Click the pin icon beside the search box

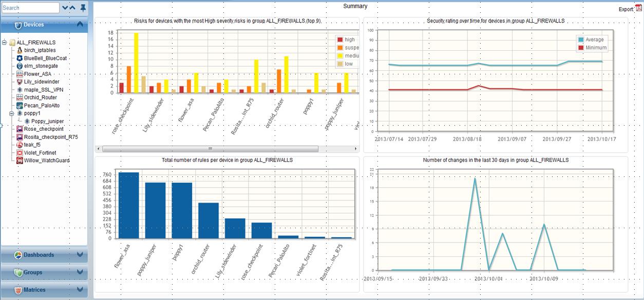tap(83, 8)
